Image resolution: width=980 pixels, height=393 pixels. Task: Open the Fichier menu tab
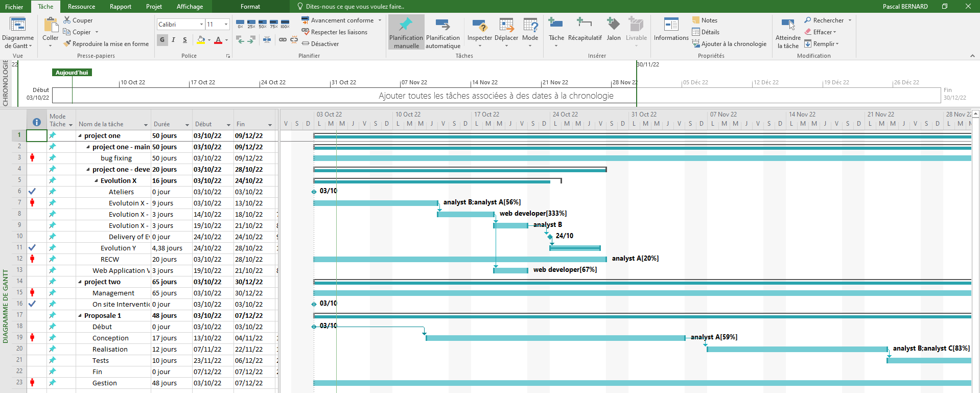click(14, 7)
